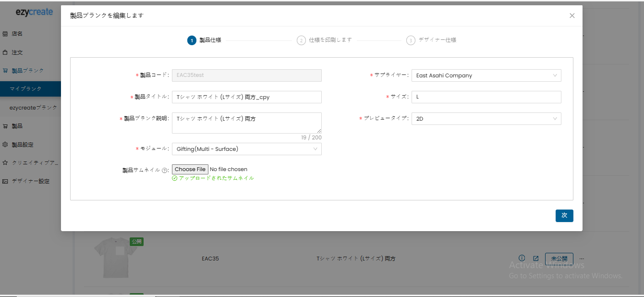Select マイブランク in the sidebar
644x297 pixels.
click(26, 89)
